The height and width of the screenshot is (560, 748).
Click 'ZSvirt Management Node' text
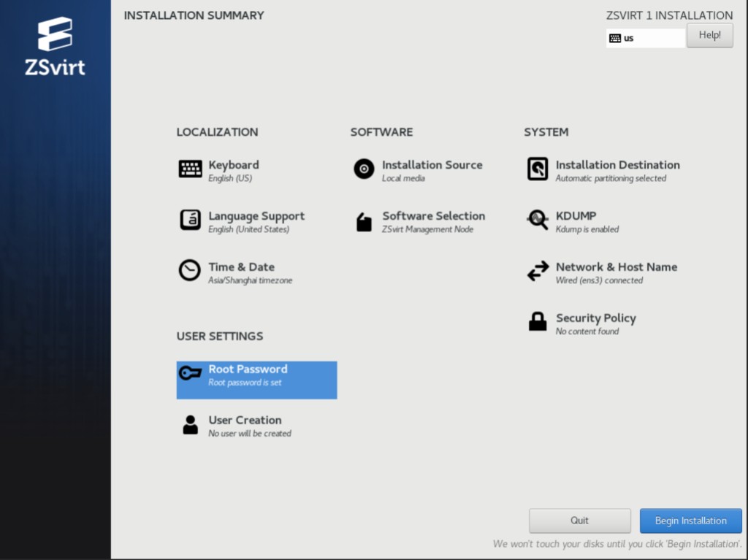coord(428,229)
